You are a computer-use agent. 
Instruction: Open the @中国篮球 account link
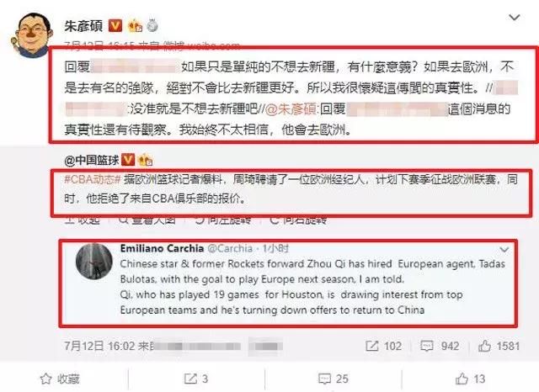click(x=92, y=160)
